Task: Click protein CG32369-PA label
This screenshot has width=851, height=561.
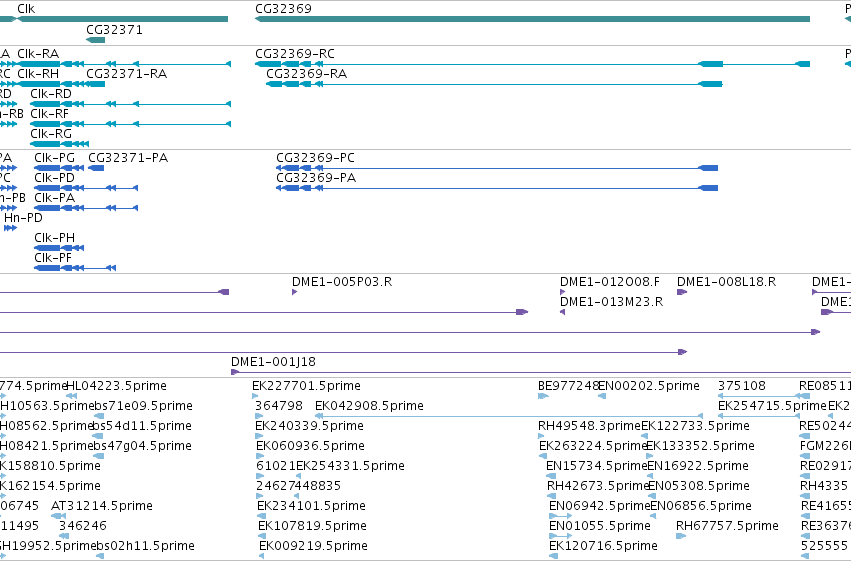Action: click(316, 178)
